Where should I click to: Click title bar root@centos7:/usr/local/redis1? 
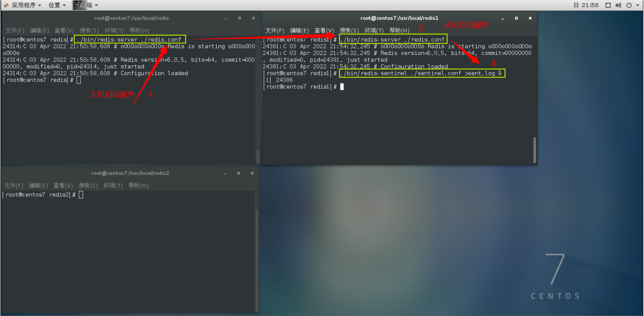coord(399,18)
